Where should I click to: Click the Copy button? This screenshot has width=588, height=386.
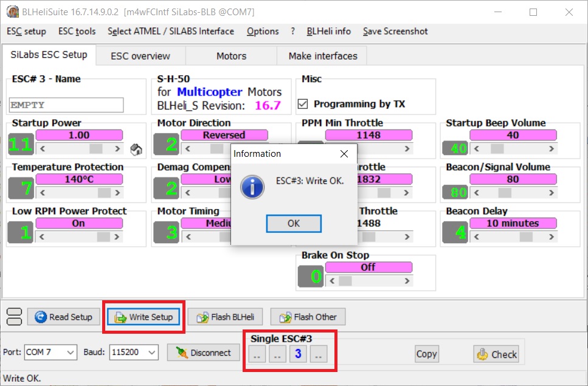tap(427, 354)
